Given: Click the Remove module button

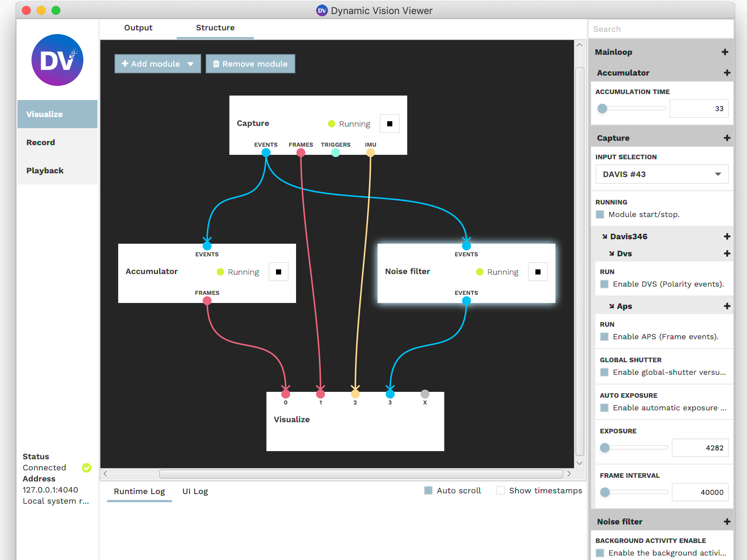Looking at the screenshot, I should click(x=250, y=64).
